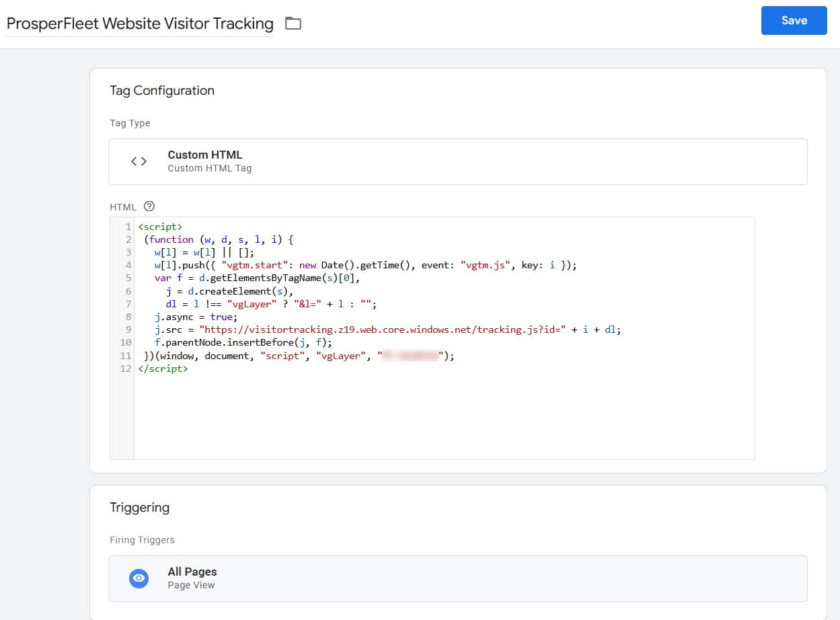Screen dimensions: 840x620
Task: Open the HTML help question mark icon
Action: pyautogui.click(x=149, y=206)
